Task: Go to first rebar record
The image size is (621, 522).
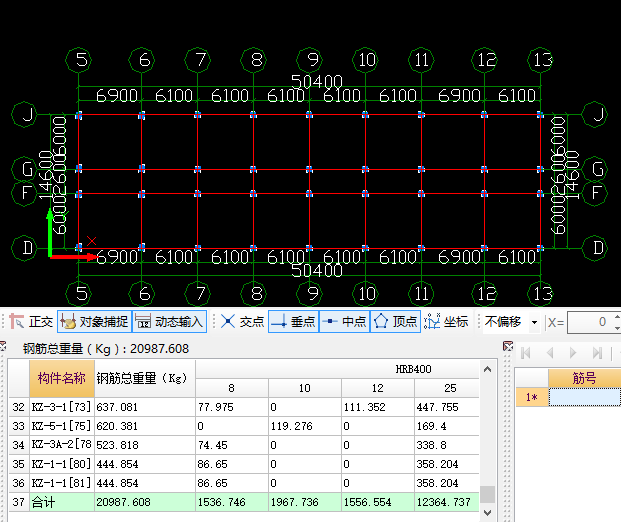Action: click(x=526, y=352)
